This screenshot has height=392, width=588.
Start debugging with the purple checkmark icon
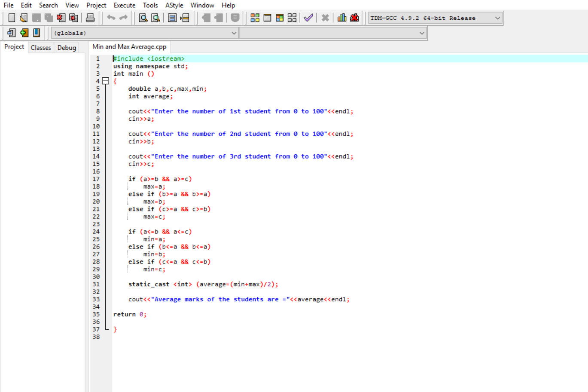tap(308, 18)
